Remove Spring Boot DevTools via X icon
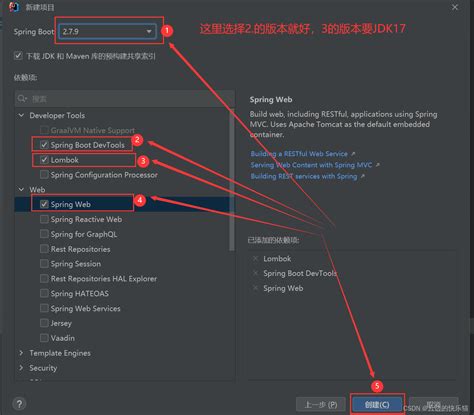The height and width of the screenshot is (415, 474). coord(256,273)
